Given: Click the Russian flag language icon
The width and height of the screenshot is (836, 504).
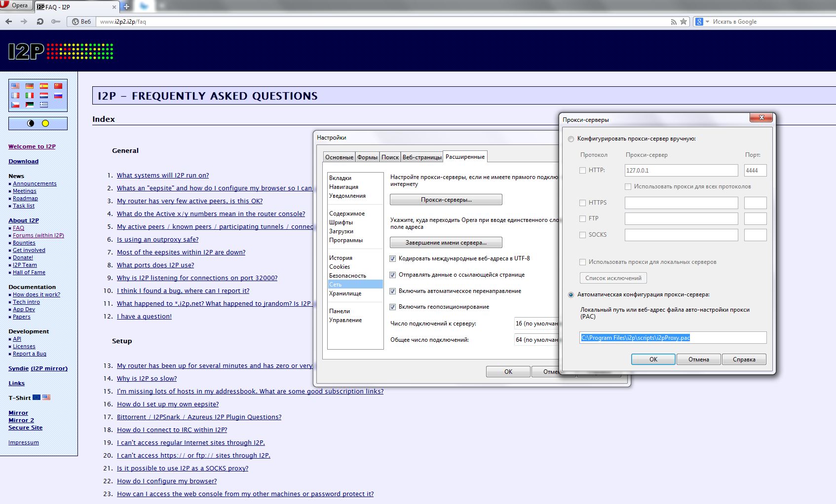Looking at the screenshot, I should (58, 95).
